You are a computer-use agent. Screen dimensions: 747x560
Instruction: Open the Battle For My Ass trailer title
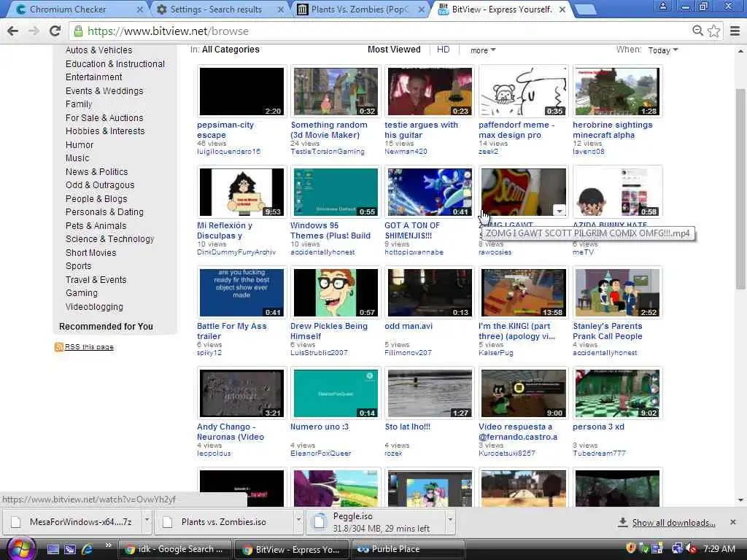[231, 331]
